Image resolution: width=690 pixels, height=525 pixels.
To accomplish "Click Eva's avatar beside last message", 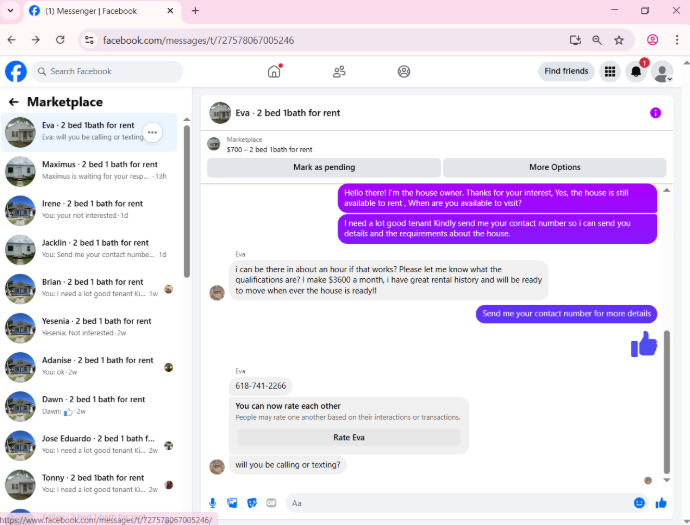I will click(x=217, y=466).
